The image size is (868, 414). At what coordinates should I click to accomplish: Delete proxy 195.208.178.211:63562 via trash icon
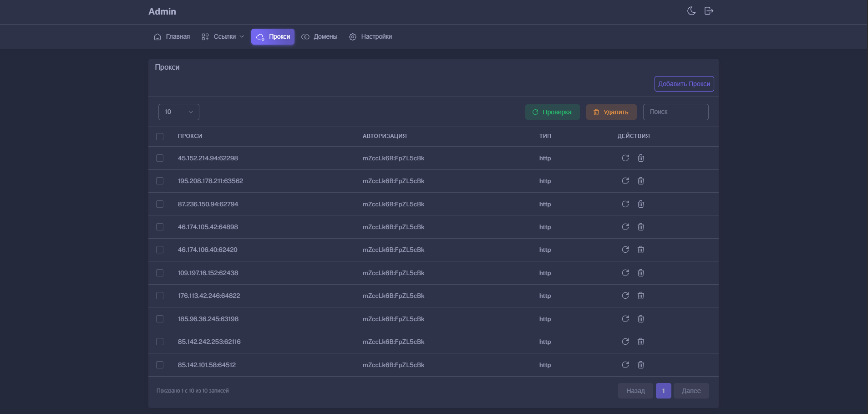(641, 181)
